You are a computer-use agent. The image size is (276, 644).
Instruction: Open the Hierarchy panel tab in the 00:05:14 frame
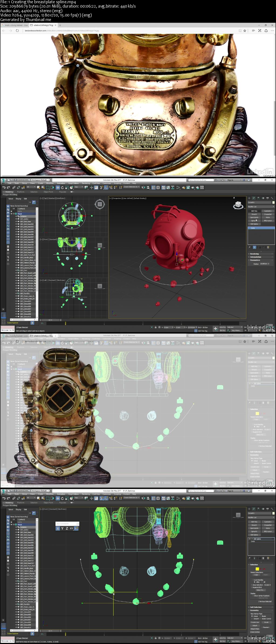pyautogui.click(x=258, y=509)
